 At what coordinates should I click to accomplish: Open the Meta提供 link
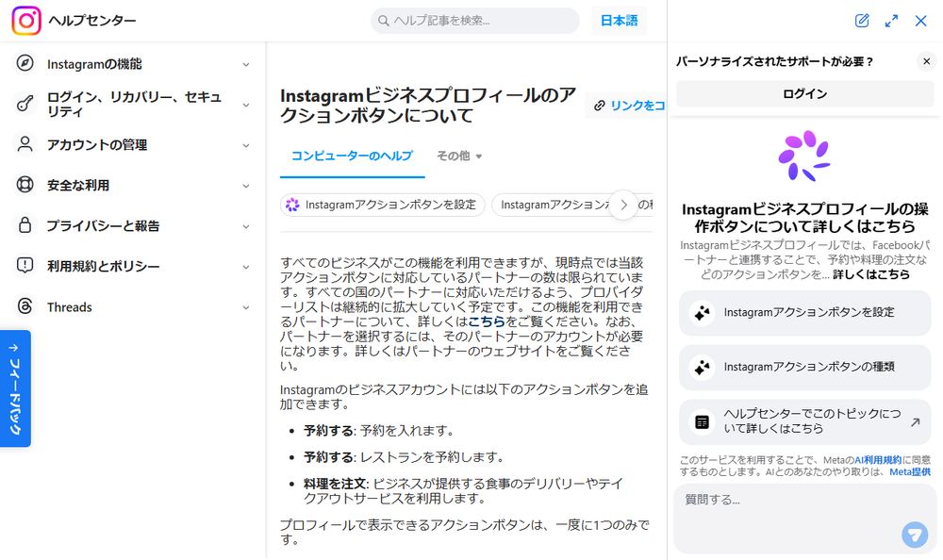(x=910, y=471)
